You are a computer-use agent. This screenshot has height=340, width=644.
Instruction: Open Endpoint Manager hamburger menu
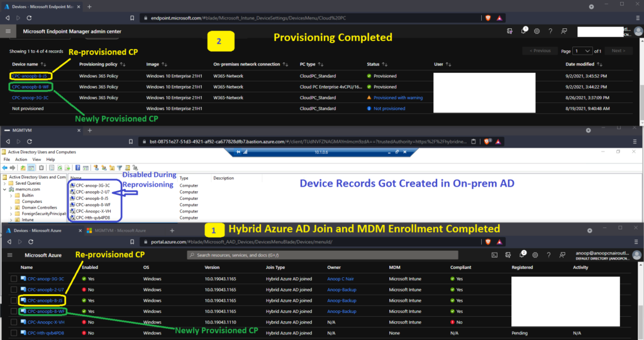point(8,31)
